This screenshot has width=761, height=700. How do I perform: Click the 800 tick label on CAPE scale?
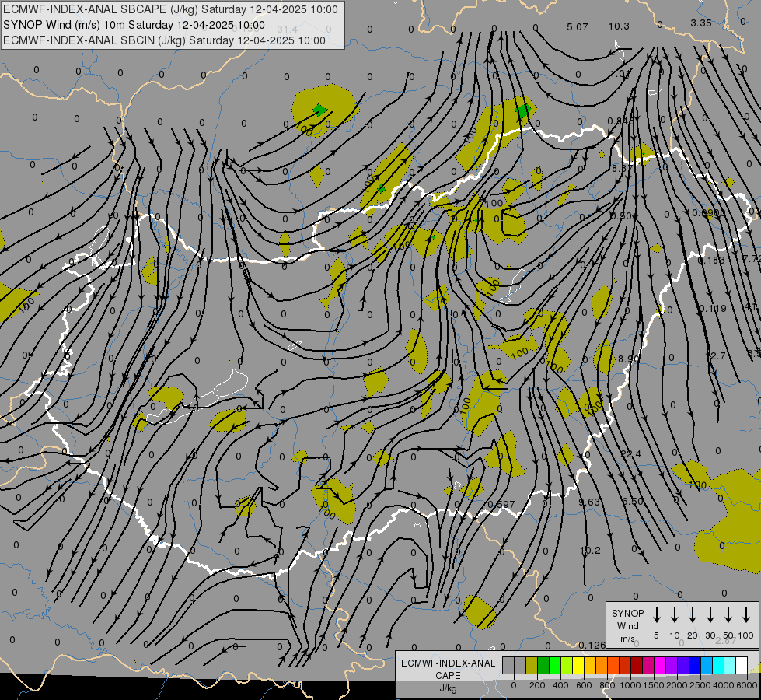607,685
